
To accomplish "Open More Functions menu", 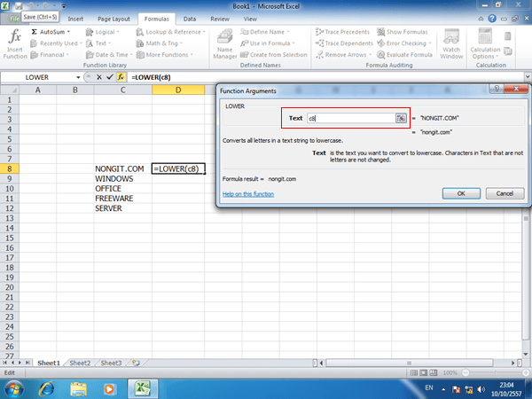I will (x=165, y=55).
